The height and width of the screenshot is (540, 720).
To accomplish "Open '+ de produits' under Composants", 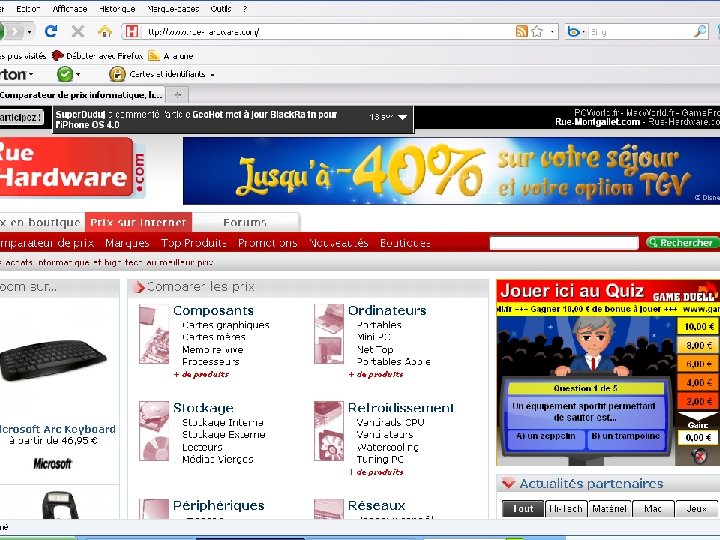I will [x=201, y=374].
